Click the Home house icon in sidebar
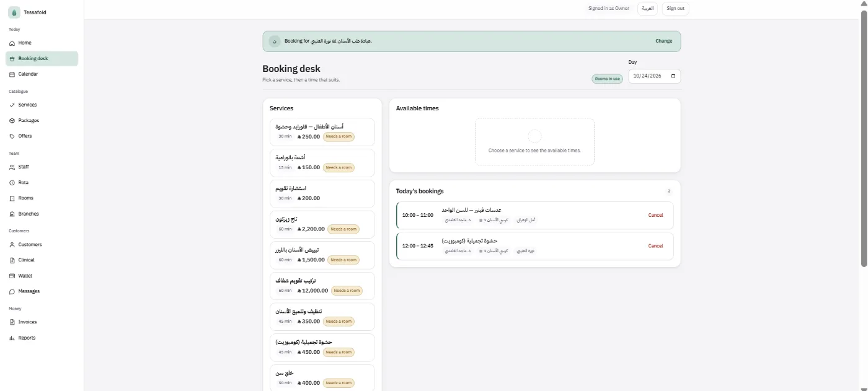Screen dimensions: 868x391 (12, 43)
